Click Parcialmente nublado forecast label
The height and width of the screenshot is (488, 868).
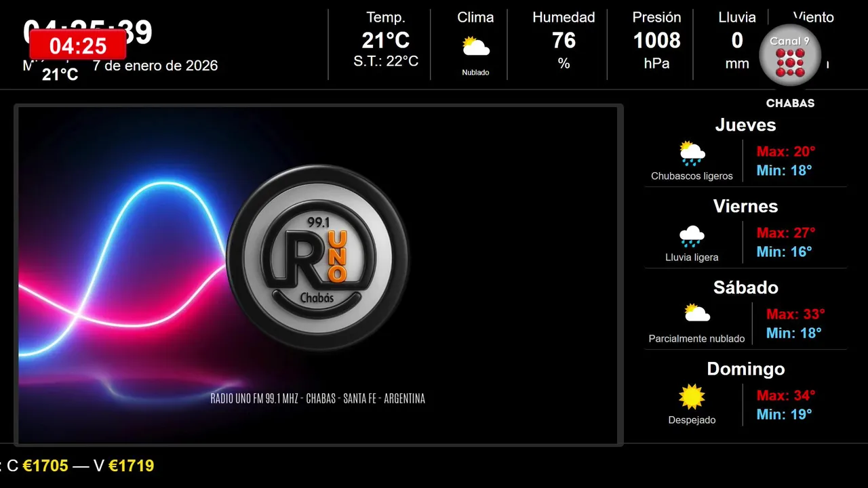pyautogui.click(x=696, y=339)
